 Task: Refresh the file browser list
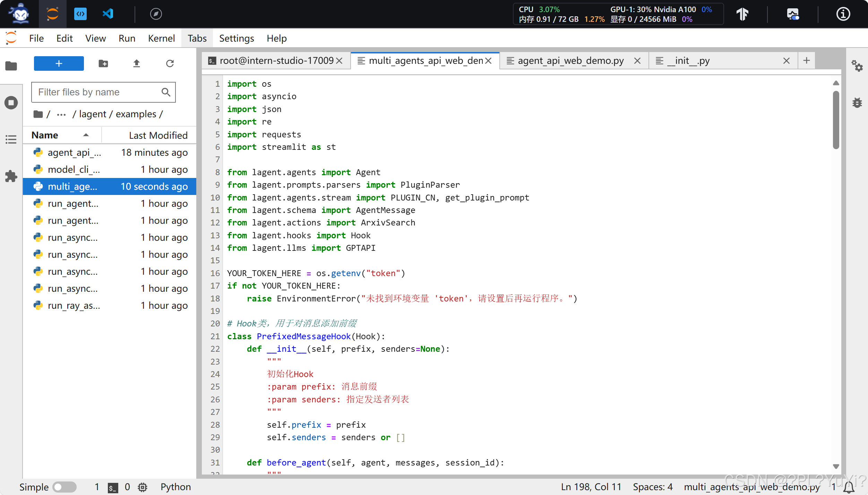(x=170, y=63)
